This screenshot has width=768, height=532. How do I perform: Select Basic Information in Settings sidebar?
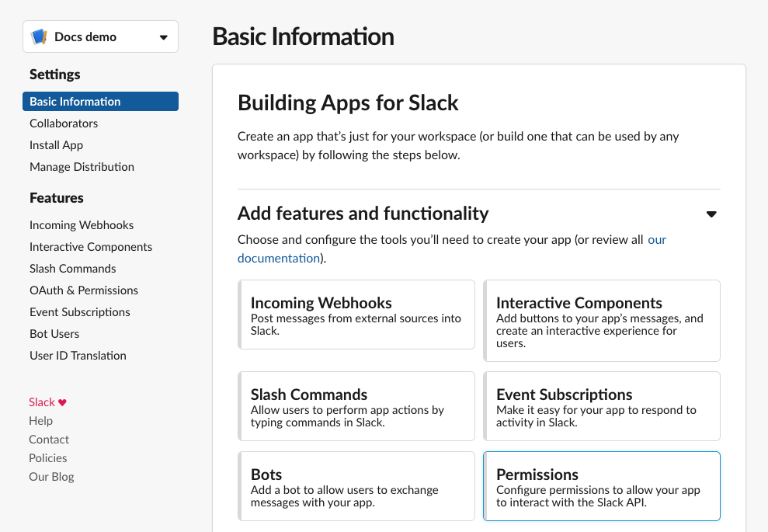(100, 102)
